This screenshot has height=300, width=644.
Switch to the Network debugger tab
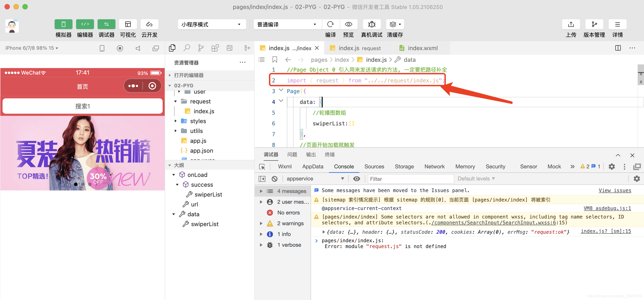click(x=434, y=166)
